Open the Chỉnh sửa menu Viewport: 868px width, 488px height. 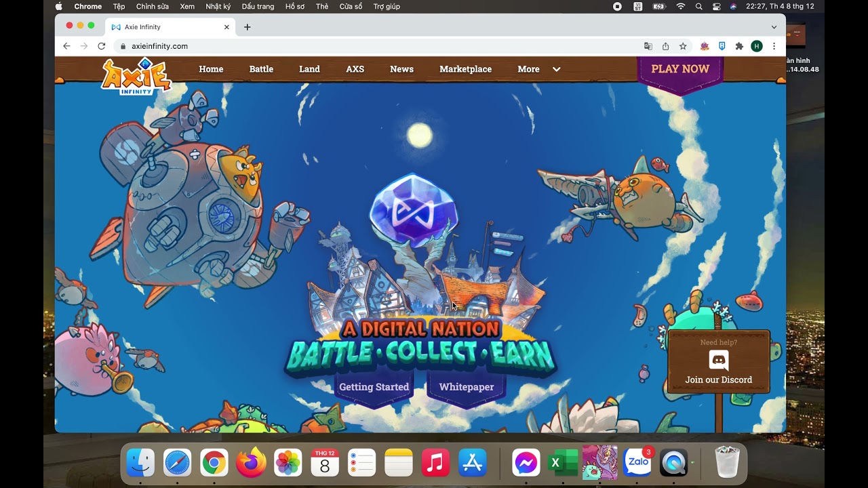153,6
